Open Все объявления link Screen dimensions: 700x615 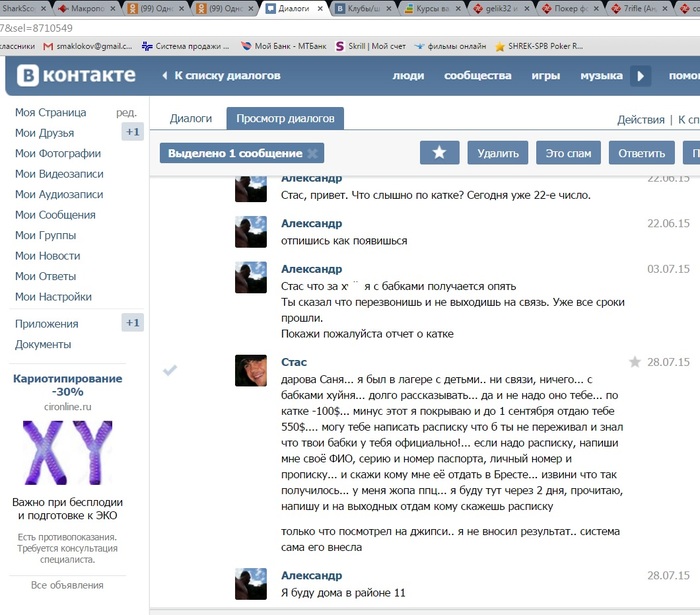67,585
